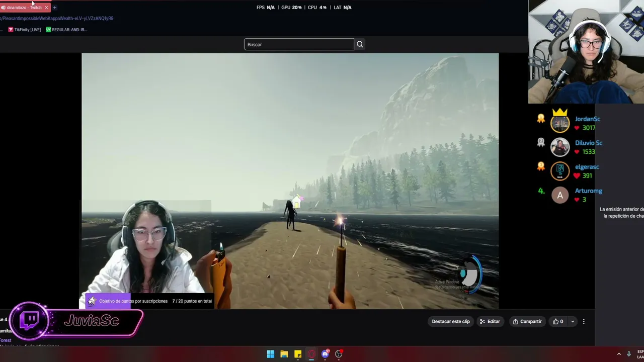The height and width of the screenshot is (362, 644).
Task: Open File Explorer from the taskbar
Action: point(284,354)
